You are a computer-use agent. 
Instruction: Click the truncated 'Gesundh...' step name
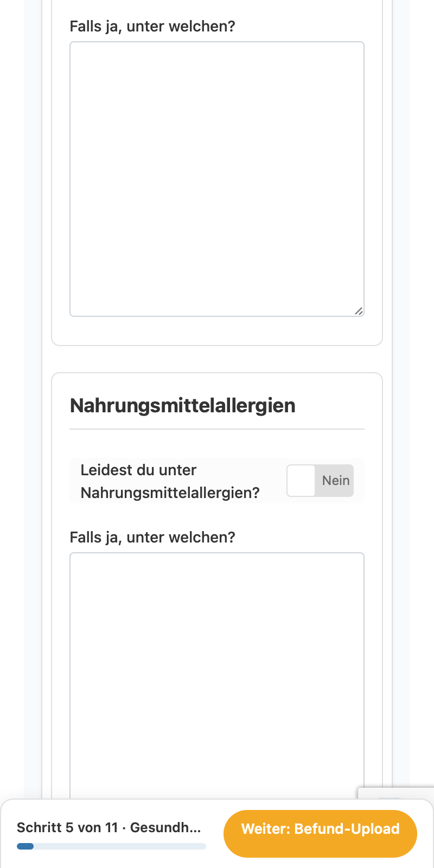click(165, 827)
